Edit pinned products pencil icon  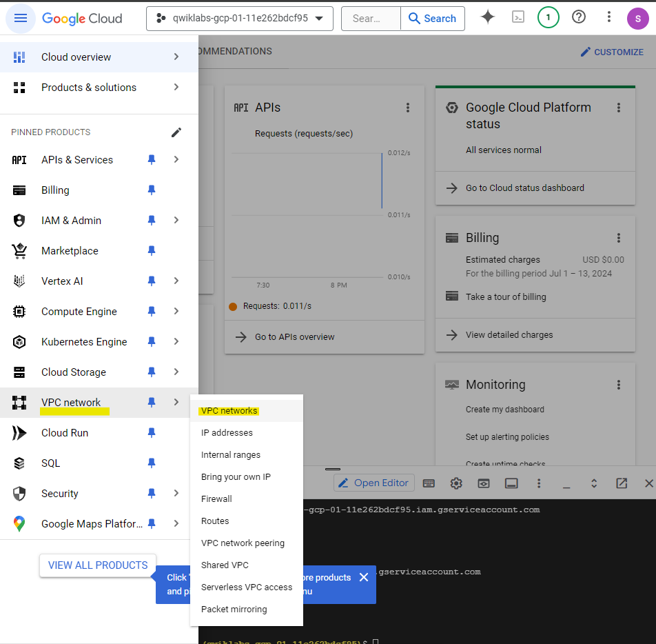(x=176, y=132)
